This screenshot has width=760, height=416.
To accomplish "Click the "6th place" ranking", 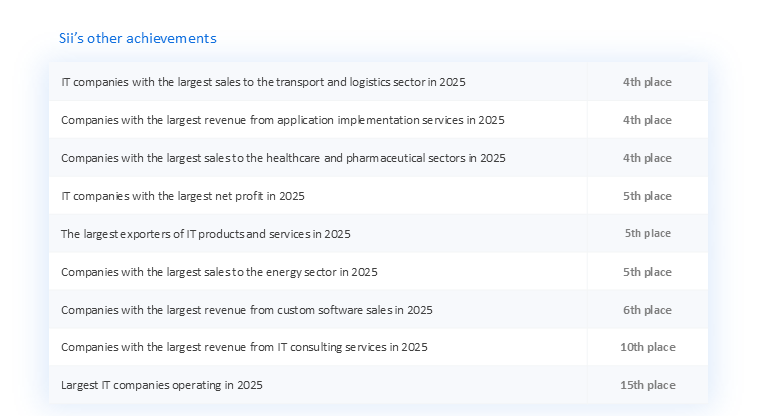I will [x=647, y=310].
